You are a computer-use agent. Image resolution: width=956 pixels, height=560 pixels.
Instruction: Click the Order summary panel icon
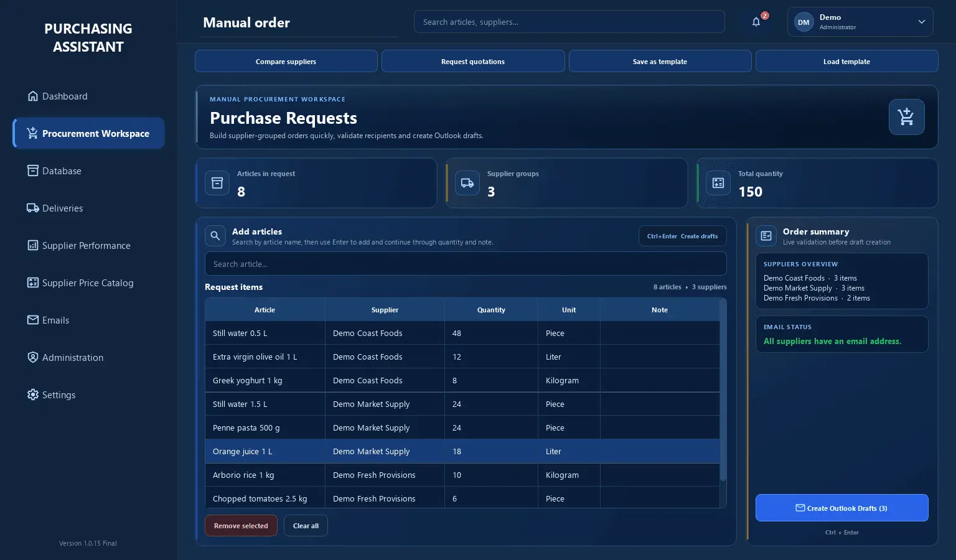pyautogui.click(x=766, y=236)
